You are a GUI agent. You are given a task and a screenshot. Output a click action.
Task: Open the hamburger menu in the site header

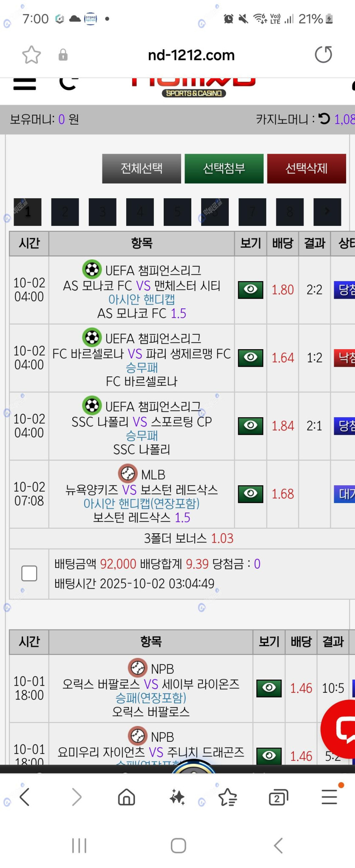pos(25,84)
